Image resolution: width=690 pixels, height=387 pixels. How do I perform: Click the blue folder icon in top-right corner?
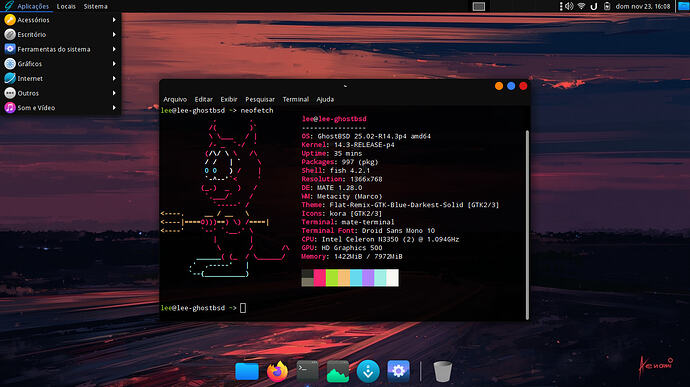coord(683,6)
